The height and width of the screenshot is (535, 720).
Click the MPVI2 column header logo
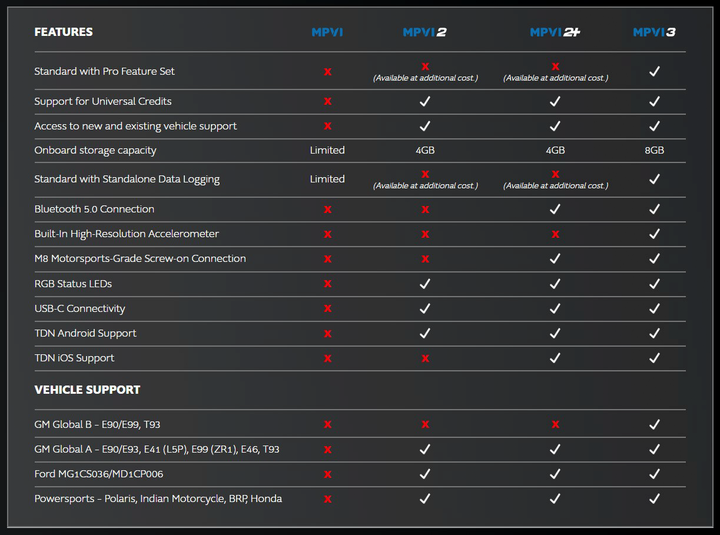click(x=425, y=32)
